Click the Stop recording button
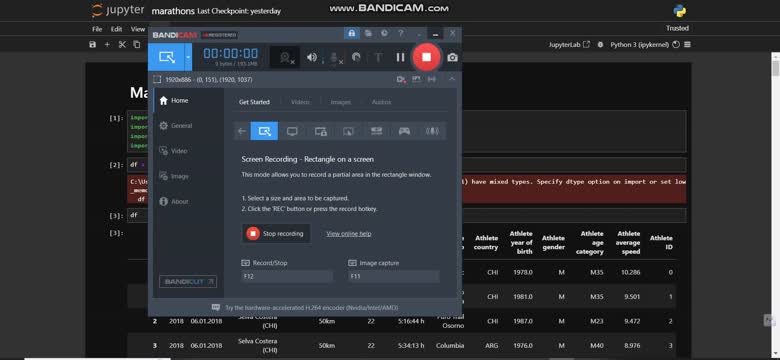Screen dimensions: 780x360 [277, 234]
